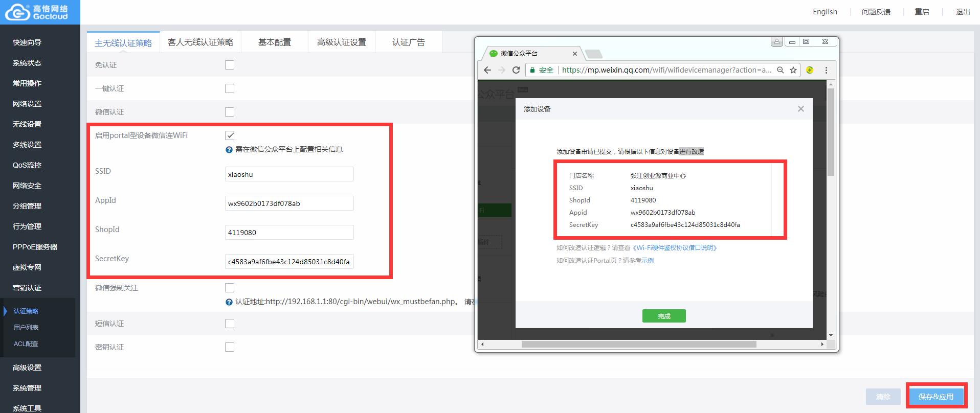Viewport: 980px width, 413px height.
Task: Expand 分组管理 sidebar menu
Action: click(27, 206)
